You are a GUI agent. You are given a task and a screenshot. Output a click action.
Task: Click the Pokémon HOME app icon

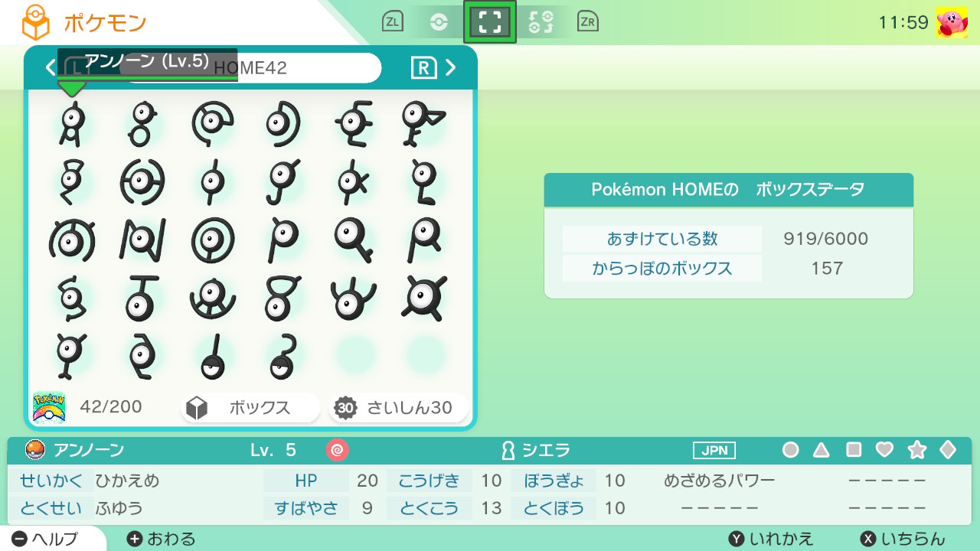pyautogui.click(x=49, y=407)
